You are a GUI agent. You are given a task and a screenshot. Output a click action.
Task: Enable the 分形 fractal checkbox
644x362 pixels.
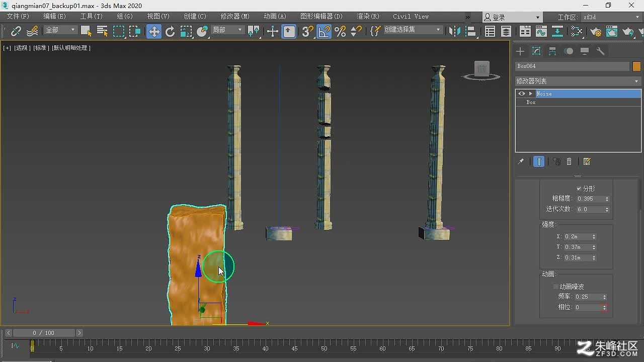tap(579, 189)
